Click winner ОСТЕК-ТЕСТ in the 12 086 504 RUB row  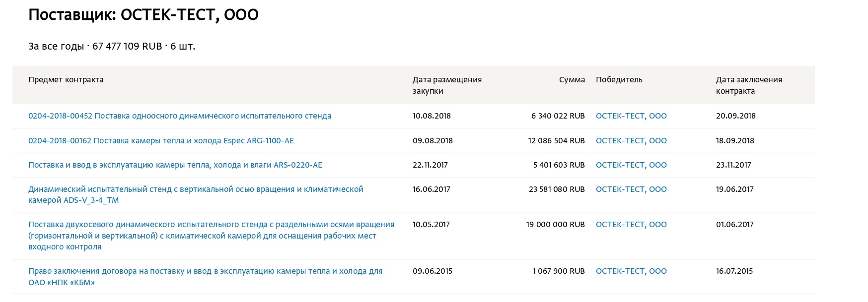click(631, 141)
